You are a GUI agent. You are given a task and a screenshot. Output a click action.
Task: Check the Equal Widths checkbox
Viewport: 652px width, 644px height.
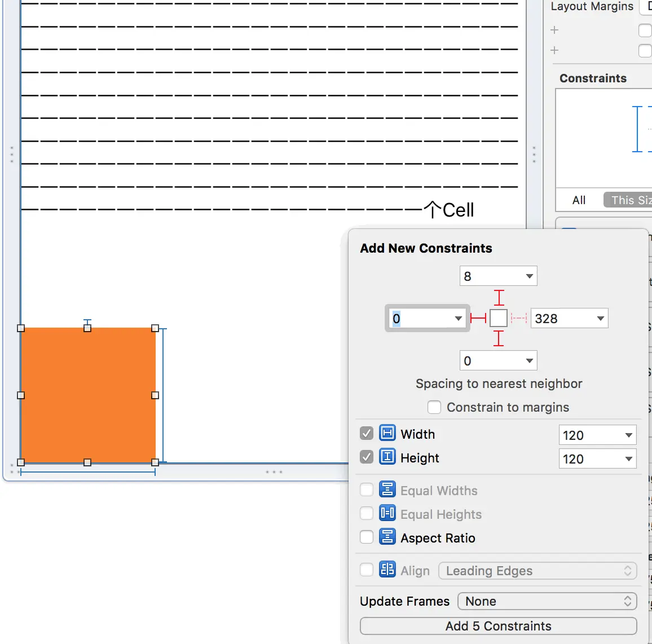367,489
